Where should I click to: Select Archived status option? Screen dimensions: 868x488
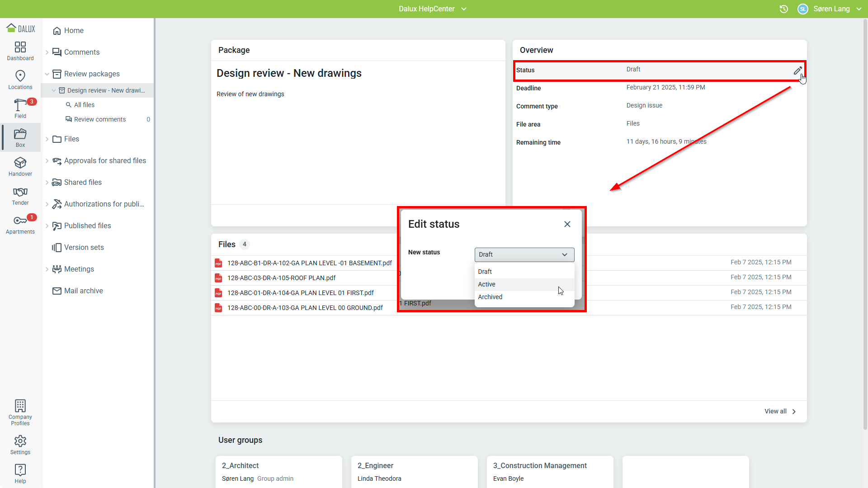click(490, 297)
